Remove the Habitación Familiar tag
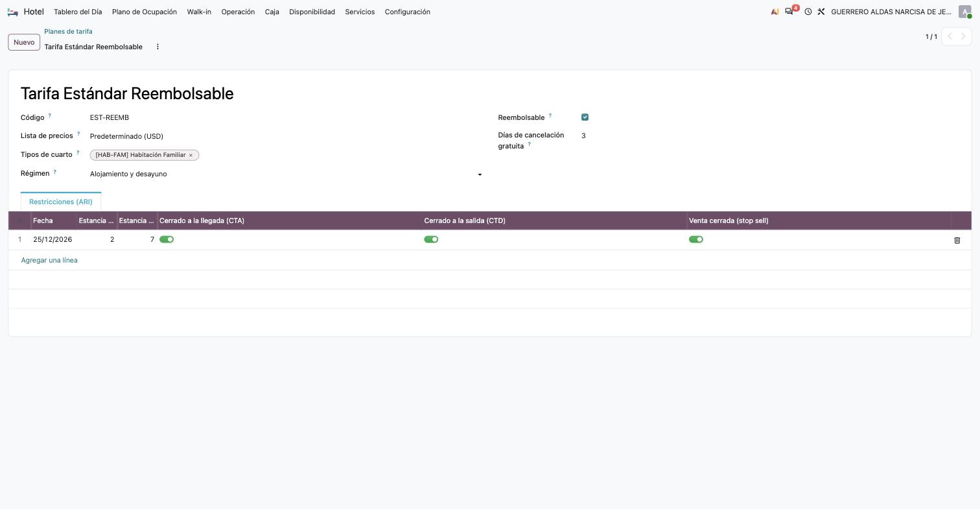Viewport: 980px width, 509px height. click(x=191, y=155)
